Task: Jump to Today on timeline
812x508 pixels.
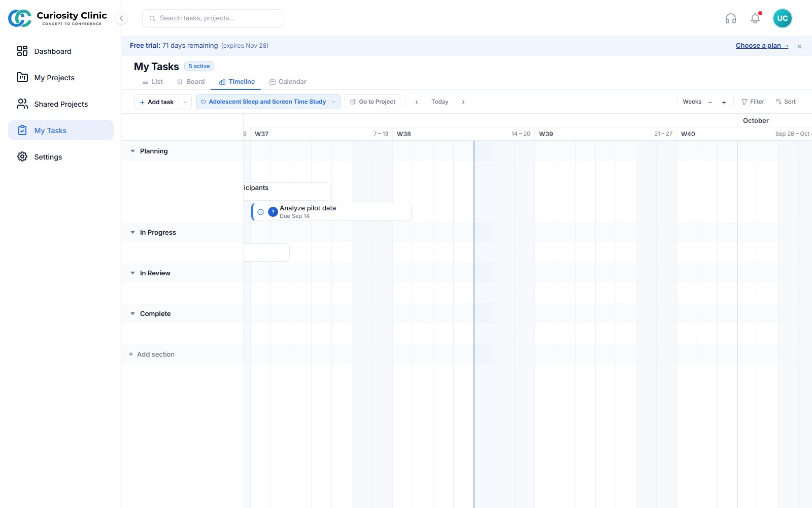Action: click(x=440, y=102)
